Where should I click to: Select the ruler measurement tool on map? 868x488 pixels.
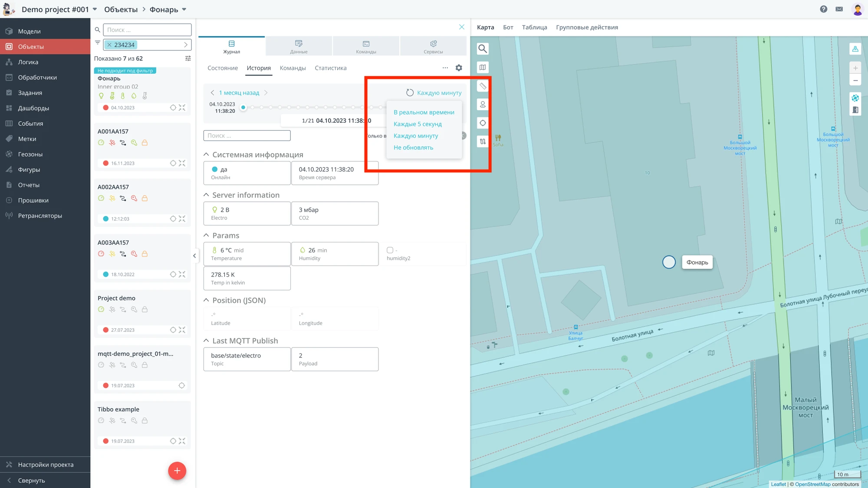click(483, 86)
